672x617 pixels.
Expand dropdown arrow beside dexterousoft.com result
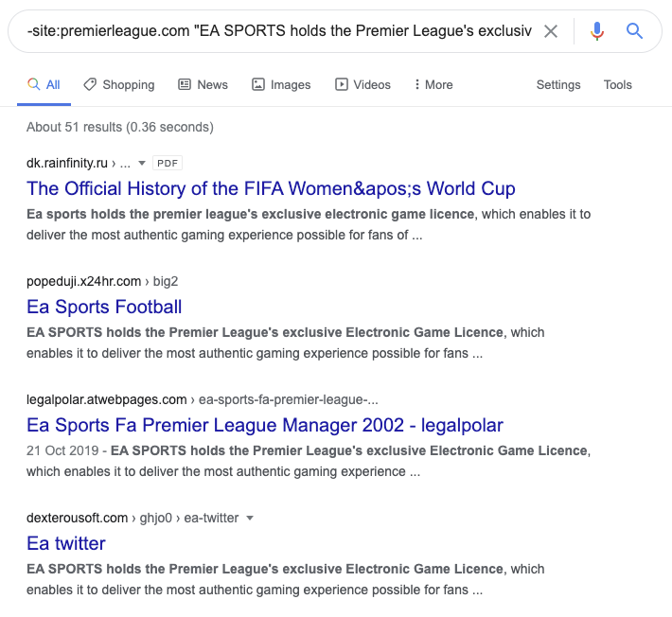(x=250, y=518)
